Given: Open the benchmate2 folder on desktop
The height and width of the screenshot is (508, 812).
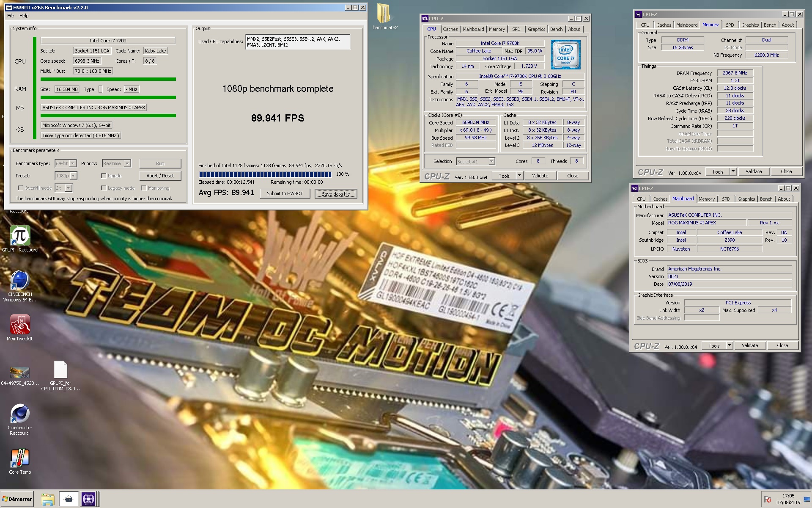Looking at the screenshot, I should 384,14.
